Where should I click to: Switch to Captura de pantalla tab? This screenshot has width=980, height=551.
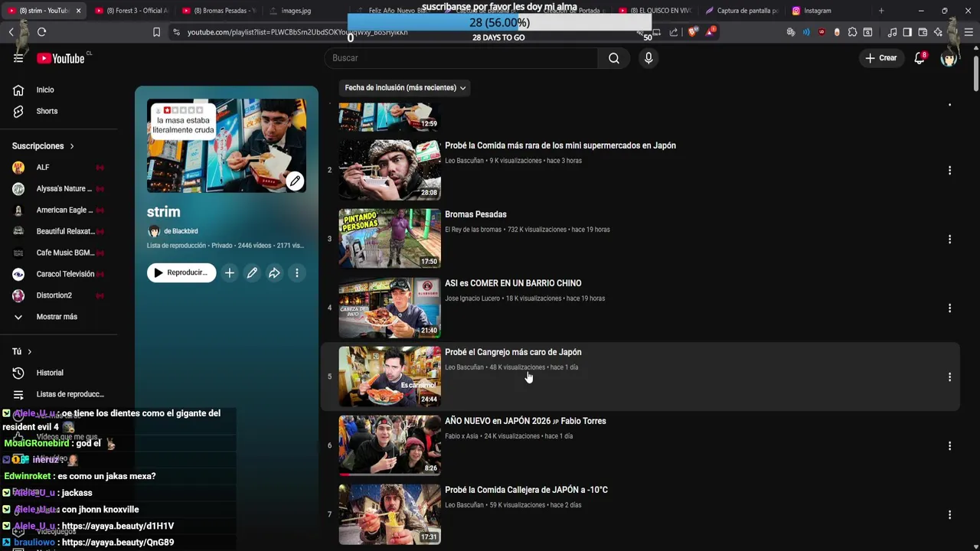click(x=741, y=11)
